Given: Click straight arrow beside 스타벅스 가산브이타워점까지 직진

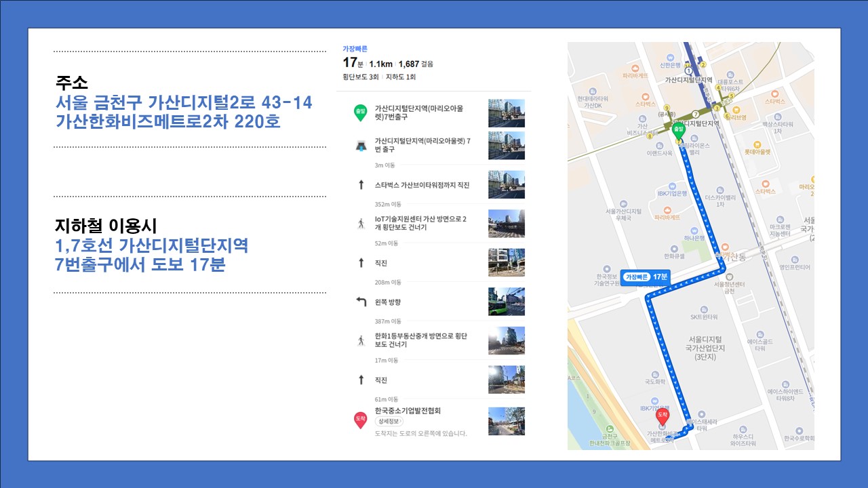Looking at the screenshot, I should coord(361,185).
